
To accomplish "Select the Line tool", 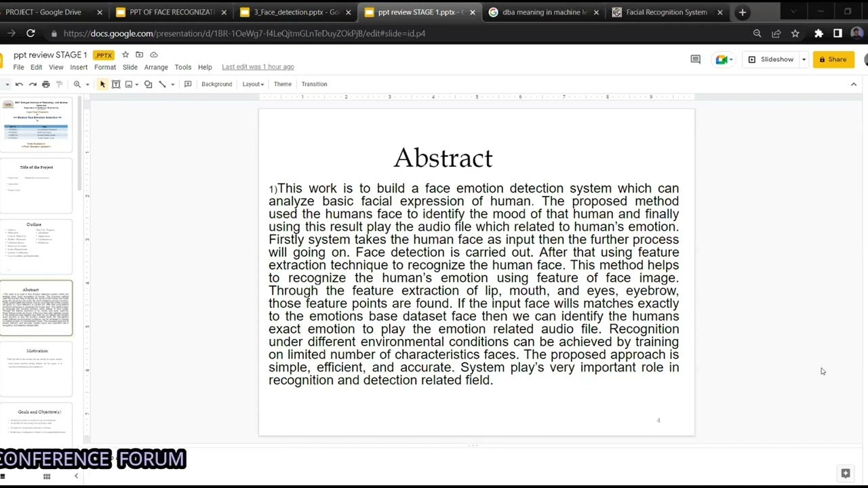I will pyautogui.click(x=162, y=84).
